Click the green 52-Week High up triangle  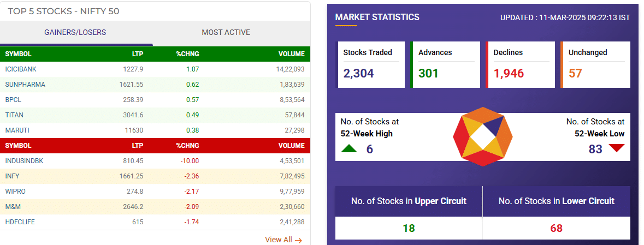(349, 148)
